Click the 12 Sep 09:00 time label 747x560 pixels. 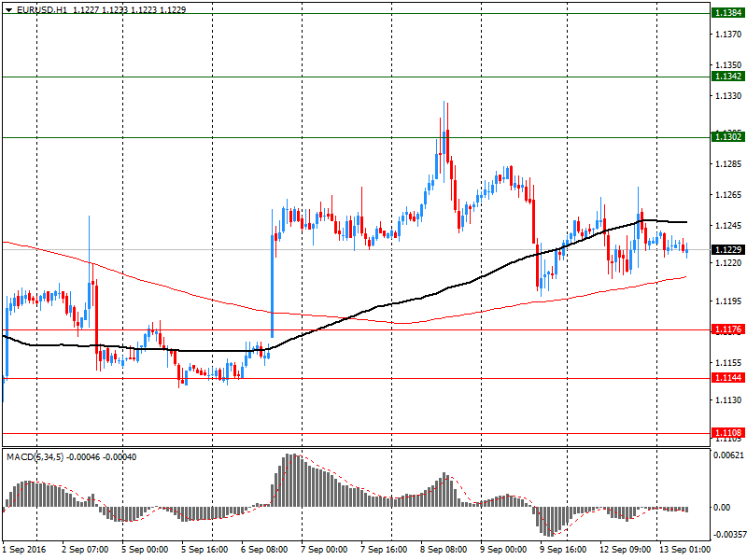click(x=625, y=550)
